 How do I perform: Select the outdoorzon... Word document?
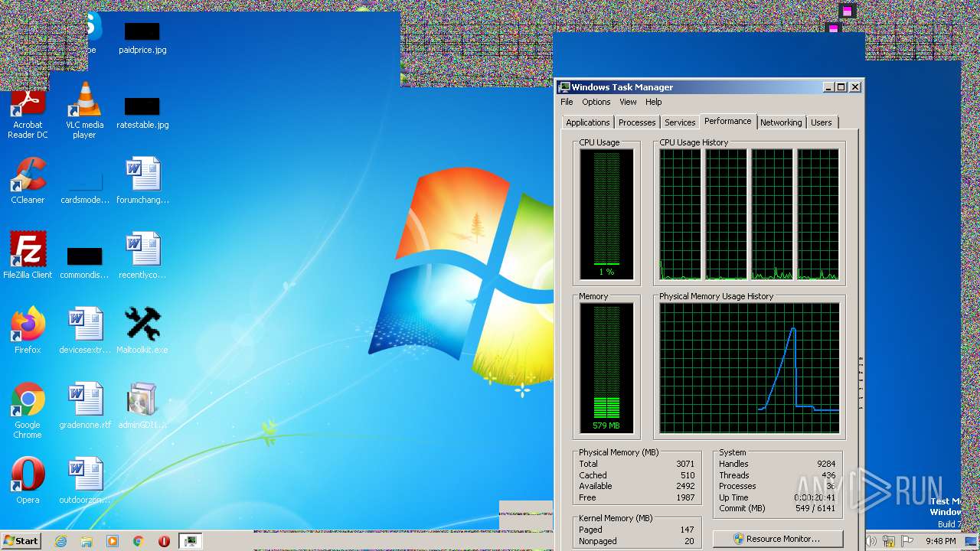pos(84,481)
